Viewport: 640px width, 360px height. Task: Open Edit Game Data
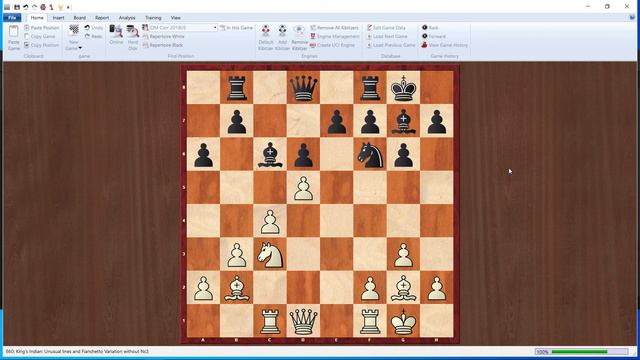click(386, 28)
